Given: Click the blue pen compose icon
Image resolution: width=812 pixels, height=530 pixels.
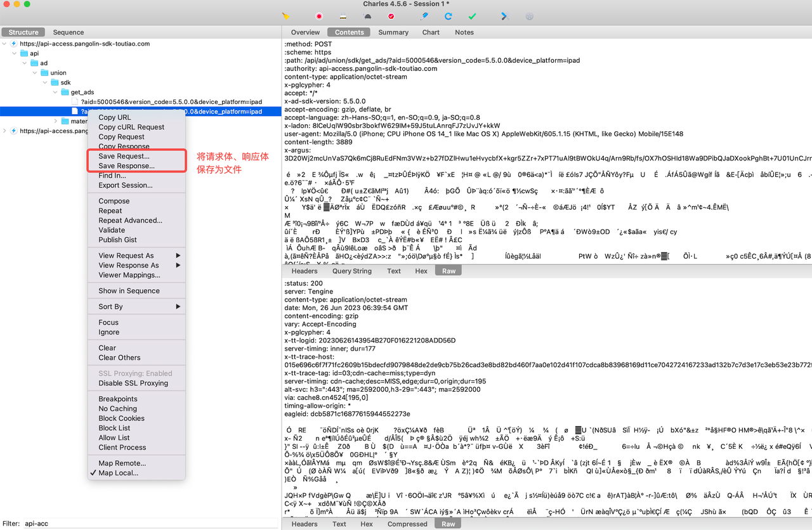Looking at the screenshot, I should pyautogui.click(x=425, y=16).
